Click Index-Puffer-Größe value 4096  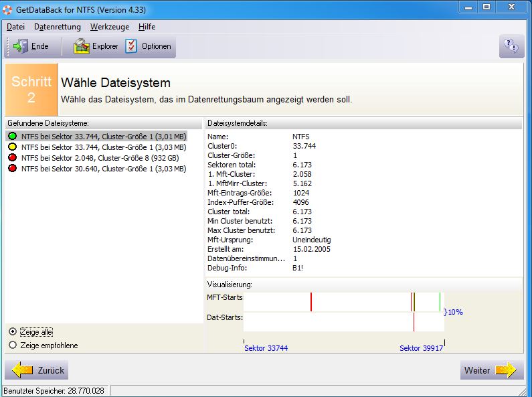coord(301,202)
